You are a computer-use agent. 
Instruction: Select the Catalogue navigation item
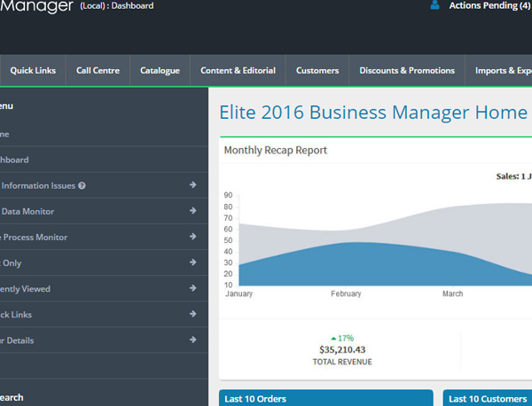pos(160,71)
